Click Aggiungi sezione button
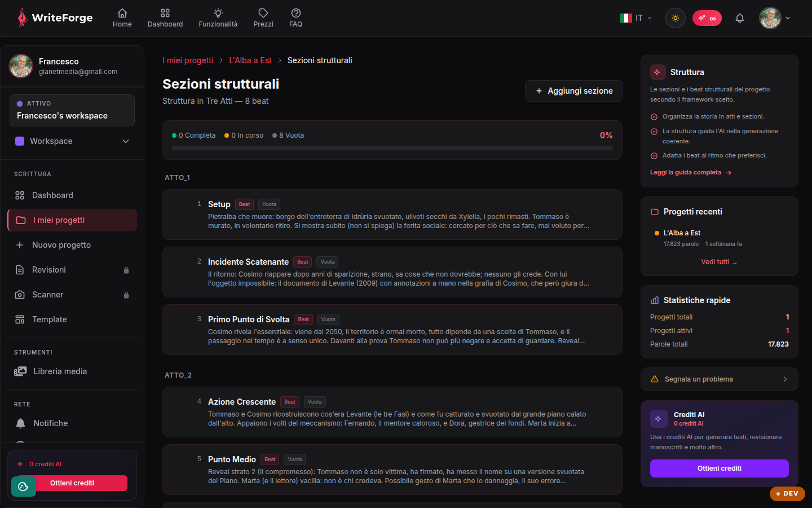The image size is (812, 508). coord(573,91)
